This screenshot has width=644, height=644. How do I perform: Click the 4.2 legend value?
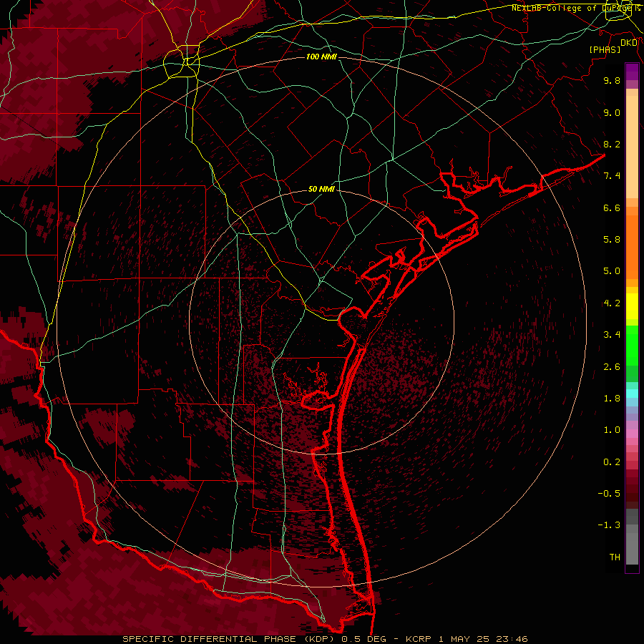(x=612, y=303)
